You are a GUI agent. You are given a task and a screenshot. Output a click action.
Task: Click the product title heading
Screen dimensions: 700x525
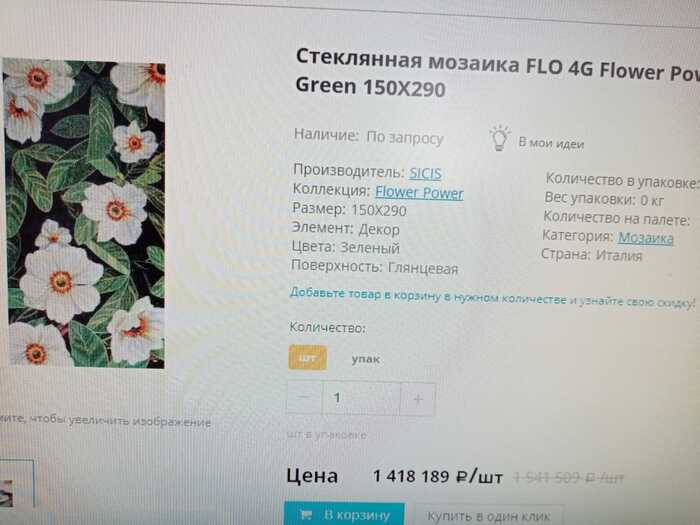point(497,74)
